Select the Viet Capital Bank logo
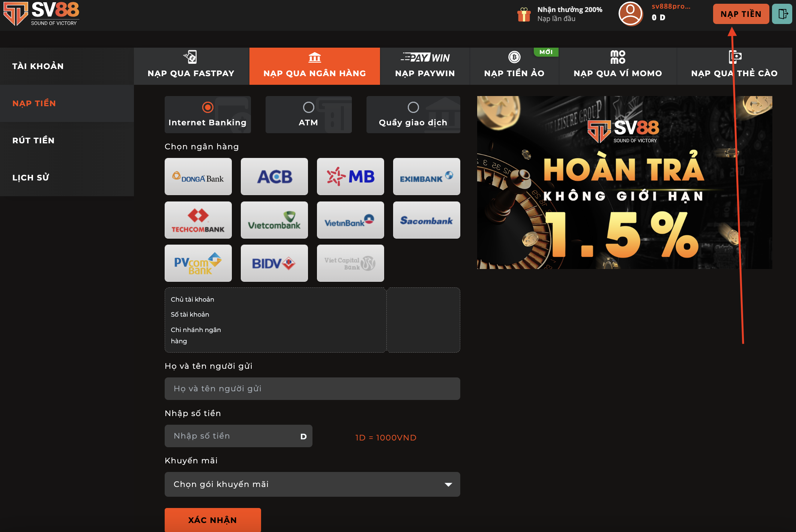 pos(350,263)
